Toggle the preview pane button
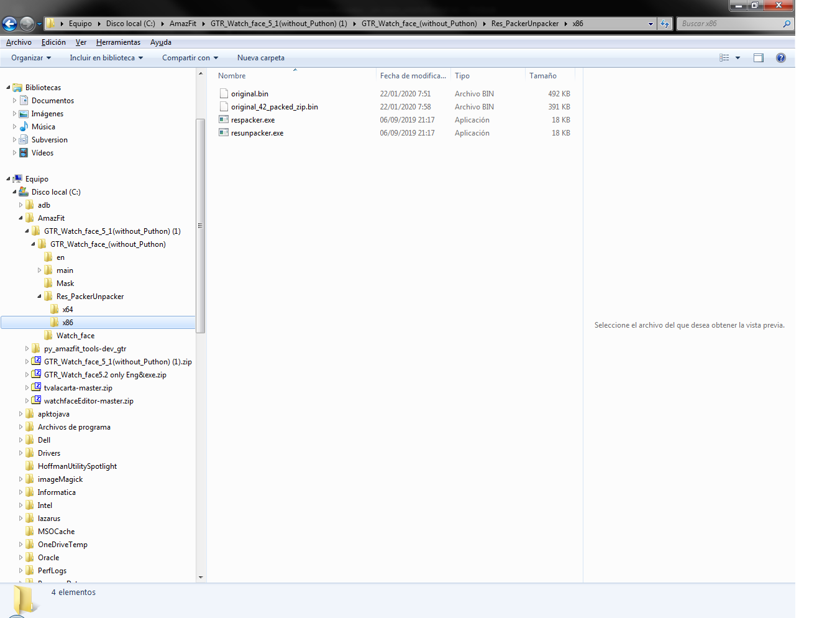Viewport: 840px width, 618px height. pos(758,58)
